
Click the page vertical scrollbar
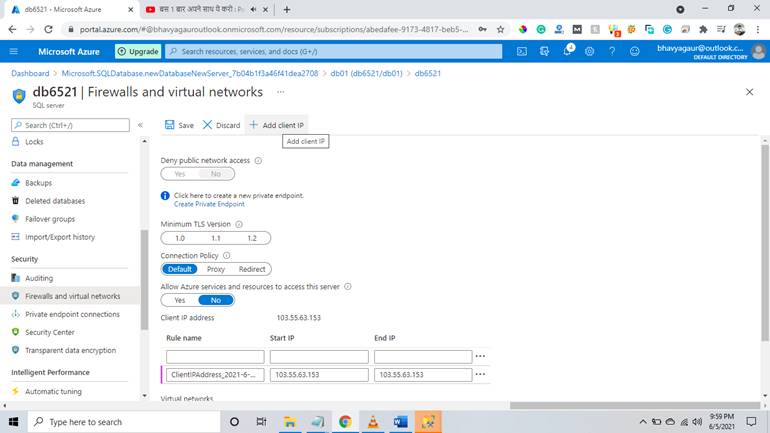765,243
